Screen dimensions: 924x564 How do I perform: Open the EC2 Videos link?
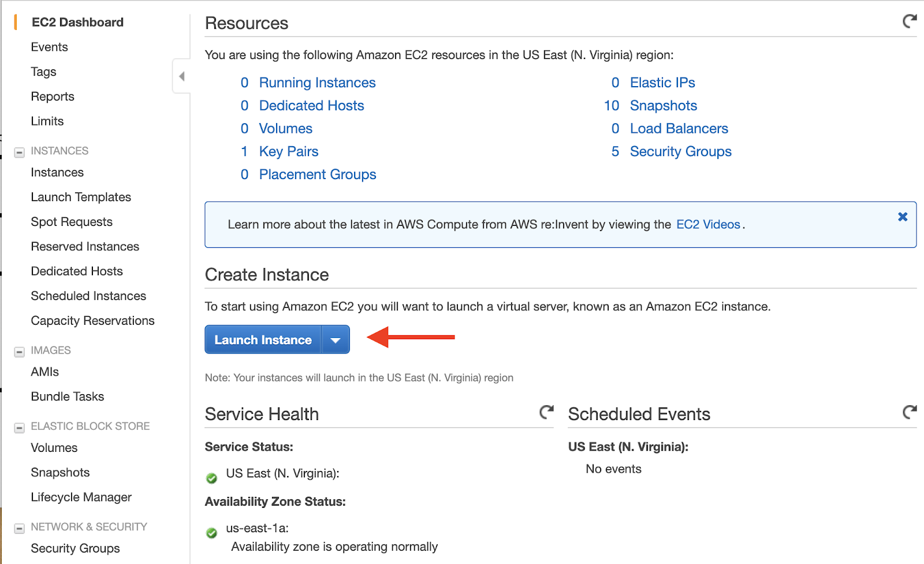click(x=708, y=224)
